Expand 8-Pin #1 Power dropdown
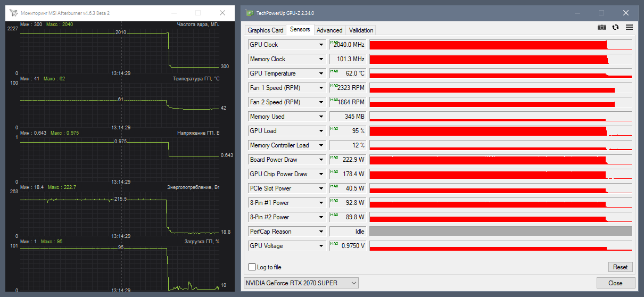 pyautogui.click(x=321, y=203)
